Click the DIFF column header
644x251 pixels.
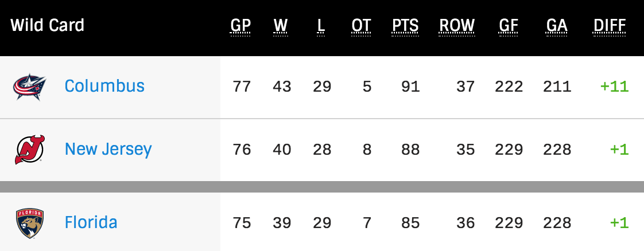[610, 26]
